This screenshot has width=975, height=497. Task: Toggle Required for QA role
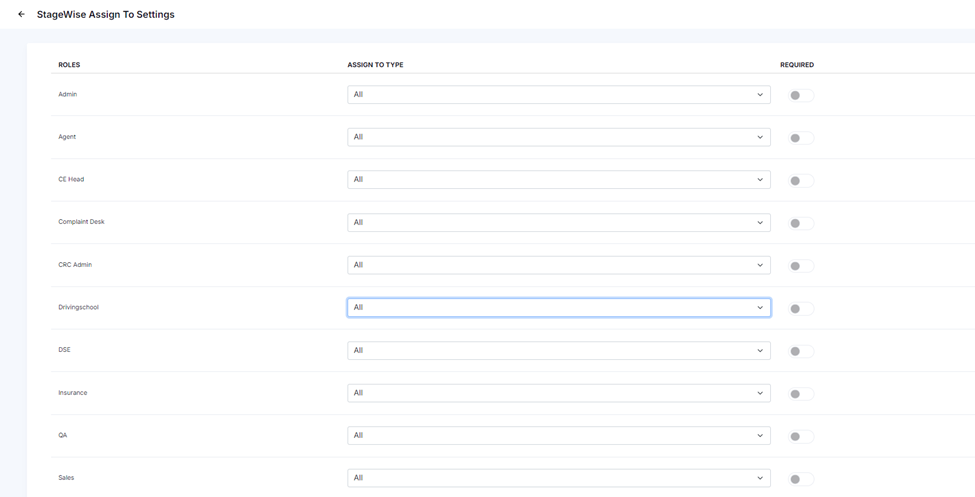[x=801, y=437]
